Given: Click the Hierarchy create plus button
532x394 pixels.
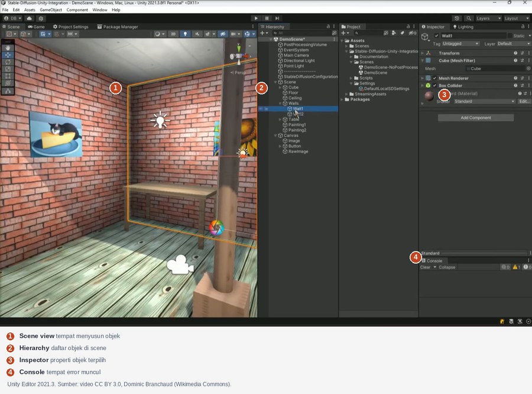Looking at the screenshot, I should click(264, 33).
